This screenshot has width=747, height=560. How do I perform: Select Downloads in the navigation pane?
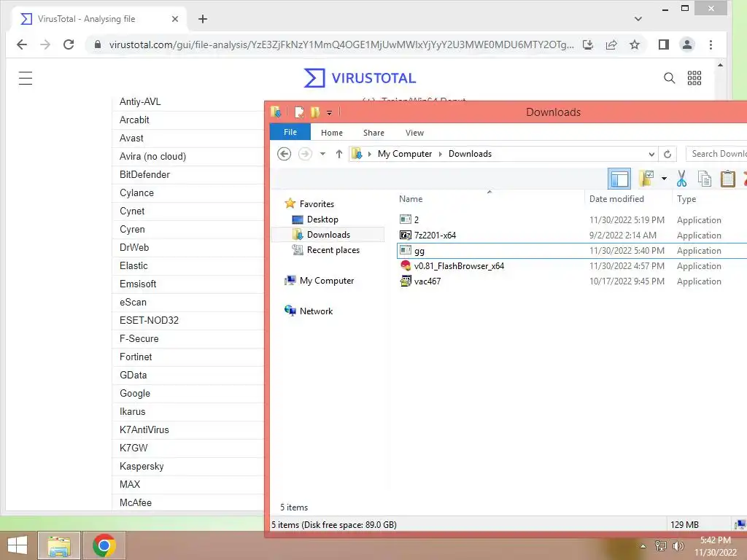click(328, 235)
